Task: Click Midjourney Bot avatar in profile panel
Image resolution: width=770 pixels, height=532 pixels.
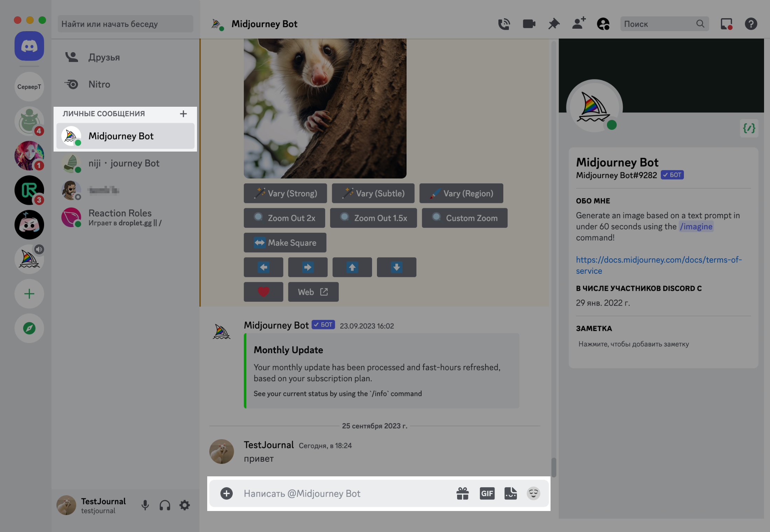Action: 594,107
